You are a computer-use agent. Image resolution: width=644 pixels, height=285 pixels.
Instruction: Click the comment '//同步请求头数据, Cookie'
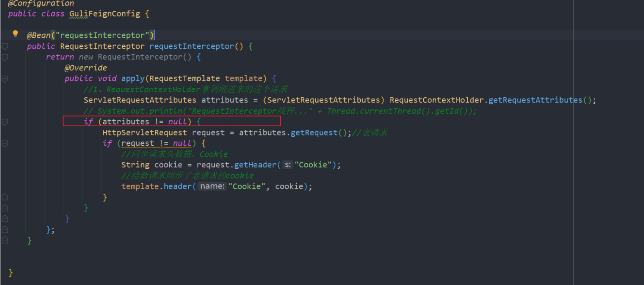pyautogui.click(x=174, y=154)
